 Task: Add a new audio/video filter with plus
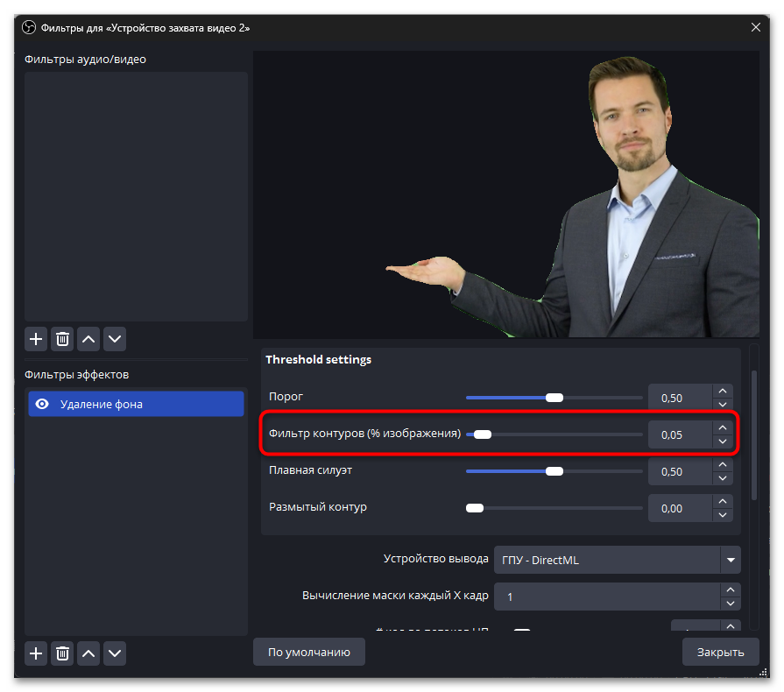(36, 339)
